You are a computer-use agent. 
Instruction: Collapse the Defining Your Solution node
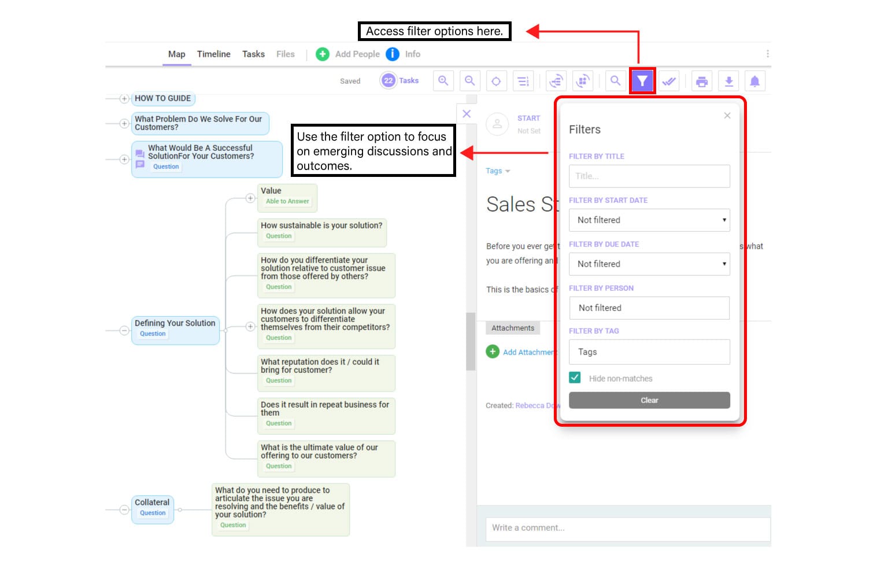coord(123,330)
